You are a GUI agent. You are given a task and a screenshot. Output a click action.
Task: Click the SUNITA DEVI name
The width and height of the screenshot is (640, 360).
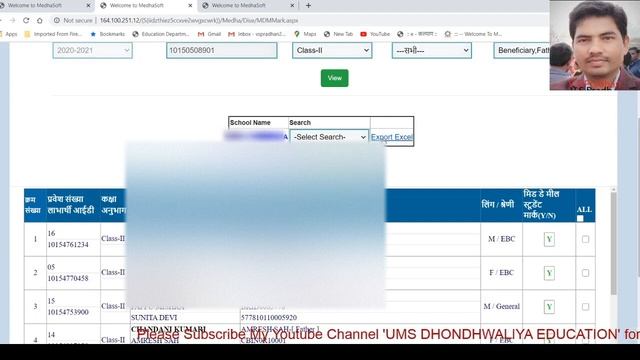154,318
